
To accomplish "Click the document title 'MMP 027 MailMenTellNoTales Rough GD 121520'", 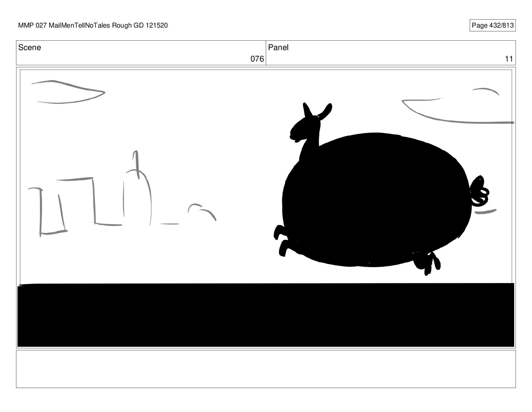I will click(x=93, y=26).
